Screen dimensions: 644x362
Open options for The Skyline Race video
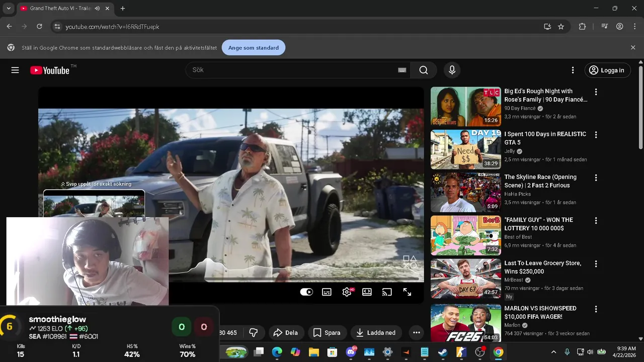tap(596, 177)
